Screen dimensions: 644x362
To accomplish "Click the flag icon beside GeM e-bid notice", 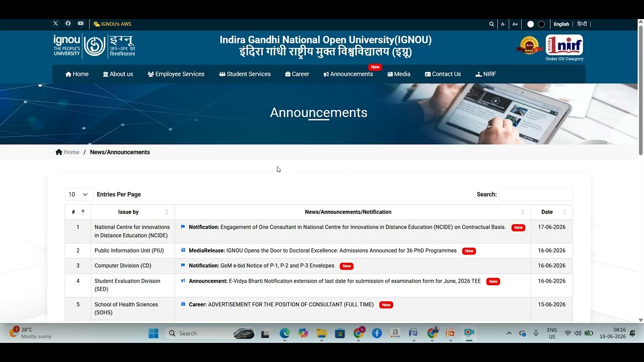I will (183, 265).
